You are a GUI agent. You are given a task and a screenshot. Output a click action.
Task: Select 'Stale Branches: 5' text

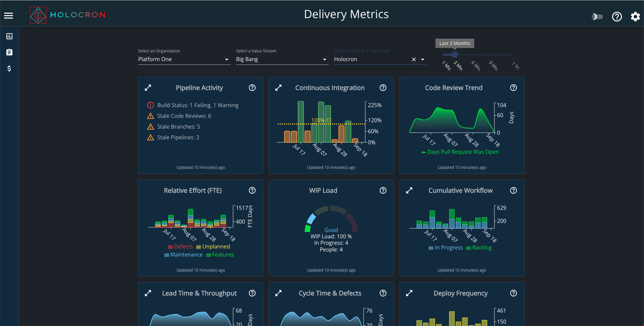[x=178, y=127]
